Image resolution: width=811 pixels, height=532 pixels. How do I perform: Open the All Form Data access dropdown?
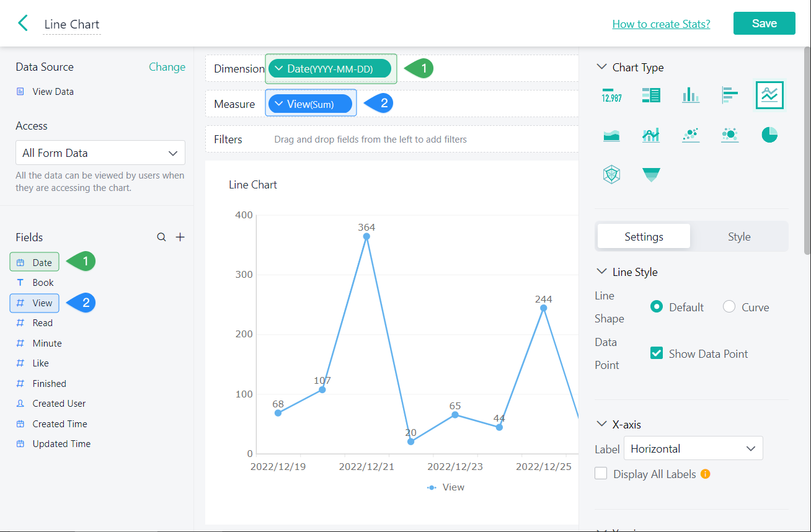(100, 153)
